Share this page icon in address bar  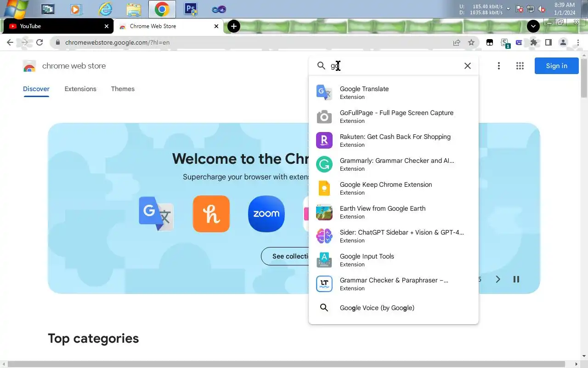tap(457, 42)
